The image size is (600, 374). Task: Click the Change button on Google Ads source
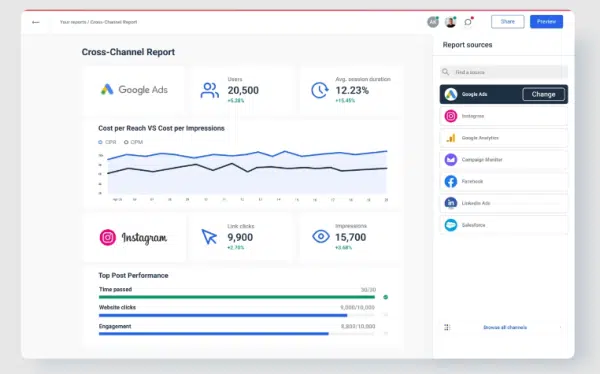pos(543,94)
